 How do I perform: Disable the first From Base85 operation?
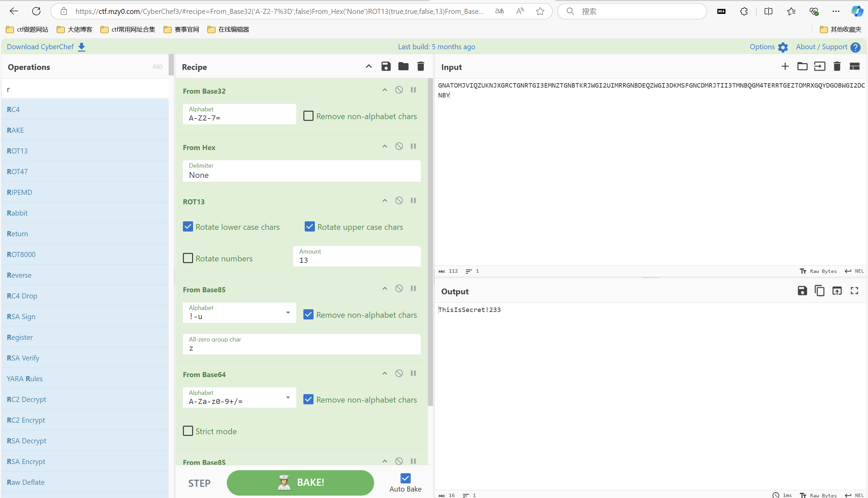click(399, 288)
